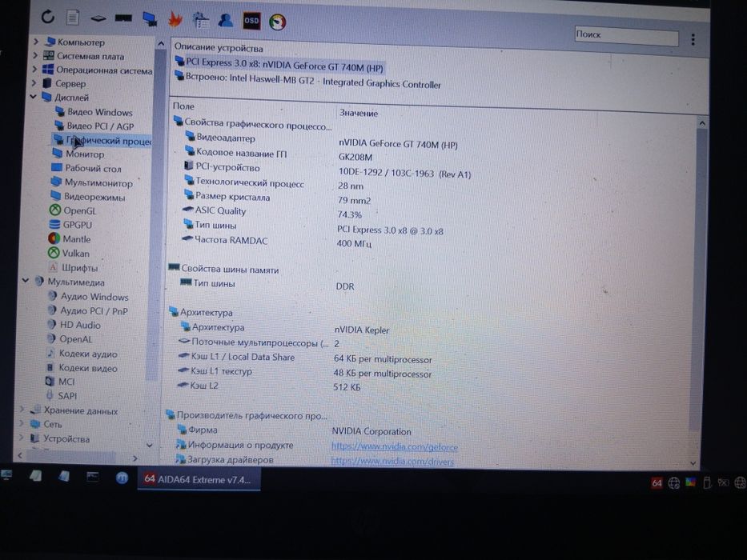Select the Мультимонитор tree item
The width and height of the screenshot is (747, 560).
click(x=91, y=182)
